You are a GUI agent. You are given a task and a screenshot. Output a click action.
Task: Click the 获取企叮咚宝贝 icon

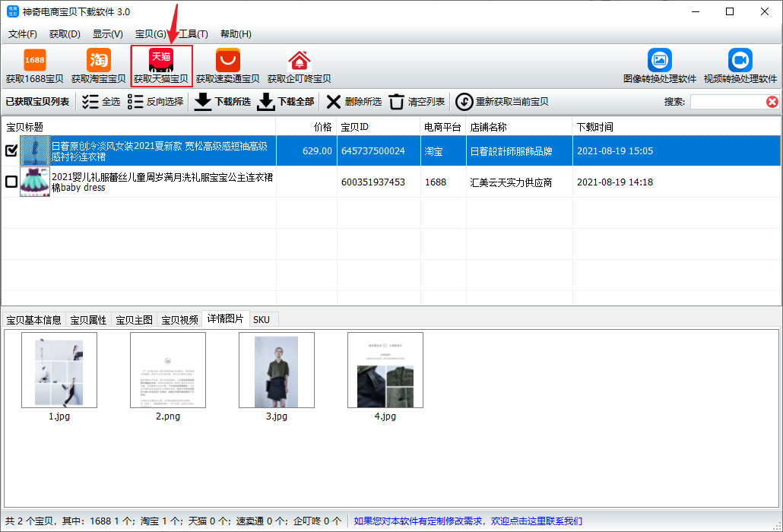(299, 66)
